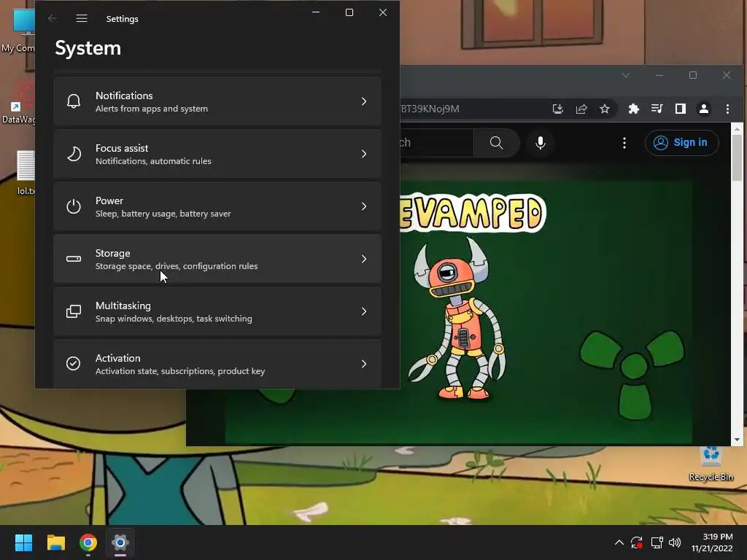Open Storage space and drives settings

217,259
